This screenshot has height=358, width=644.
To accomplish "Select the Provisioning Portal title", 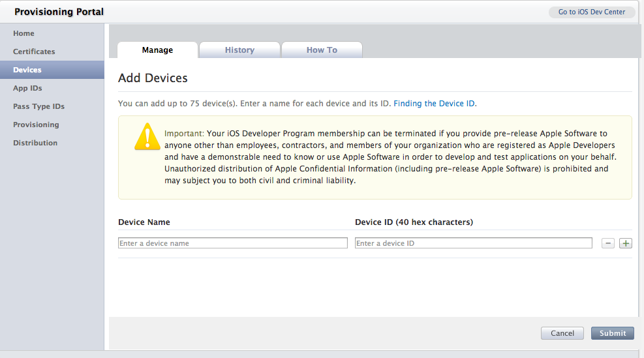I will pos(59,12).
